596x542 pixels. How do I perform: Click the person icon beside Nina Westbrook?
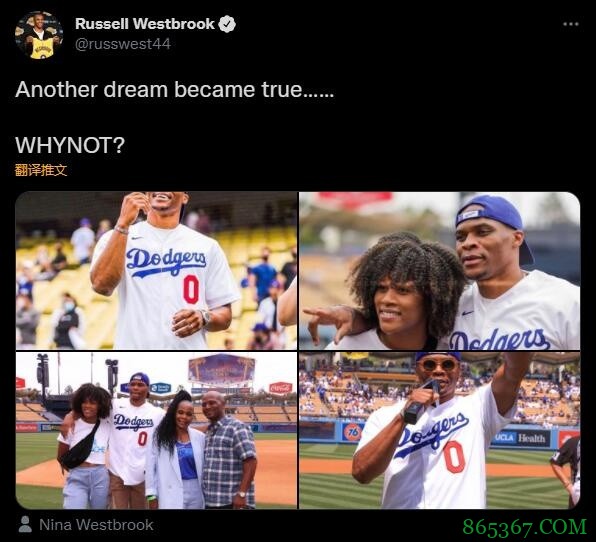coord(25,525)
